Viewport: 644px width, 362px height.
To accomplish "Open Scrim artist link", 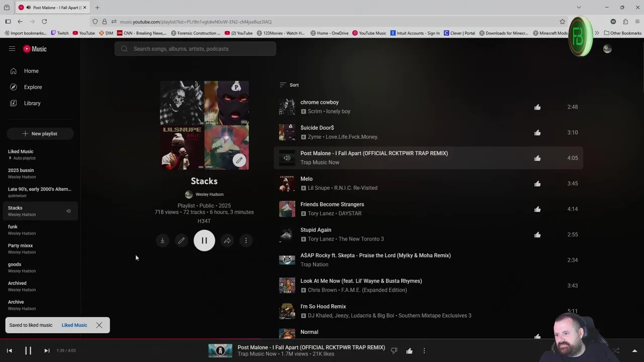I will click(x=314, y=112).
